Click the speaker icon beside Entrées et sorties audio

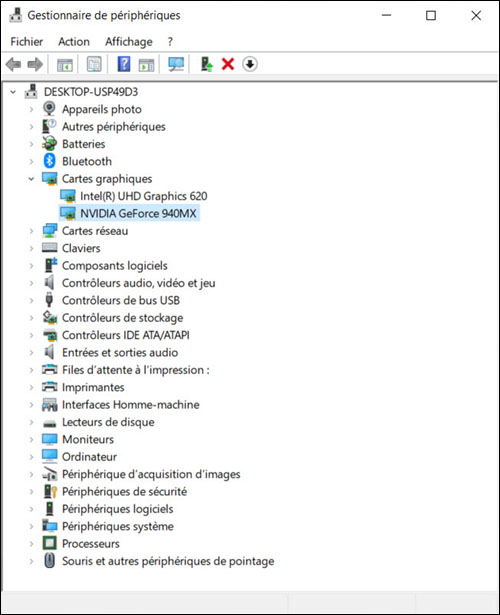[49, 352]
